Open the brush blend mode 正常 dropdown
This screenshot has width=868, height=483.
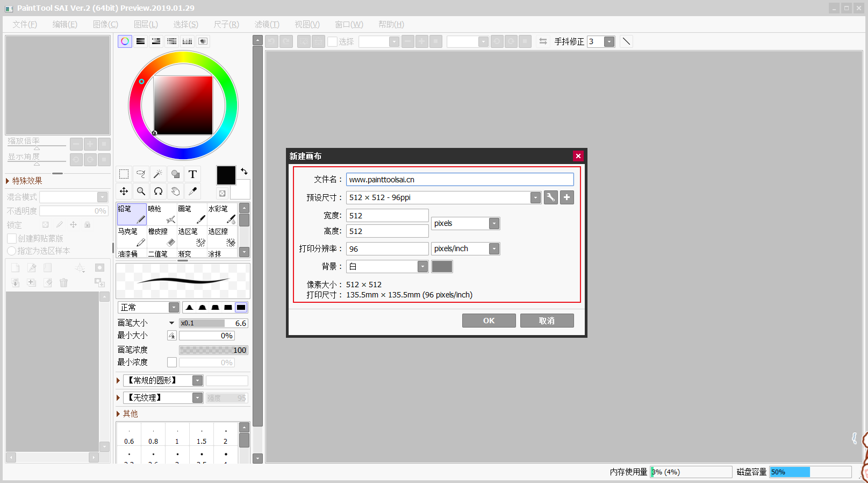(x=174, y=307)
